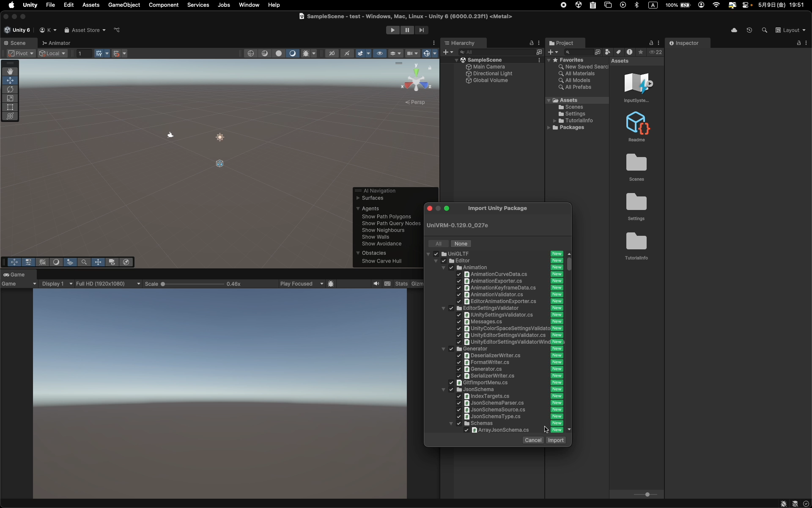This screenshot has width=812, height=508.
Task: Select the Inspector tab
Action: point(686,43)
